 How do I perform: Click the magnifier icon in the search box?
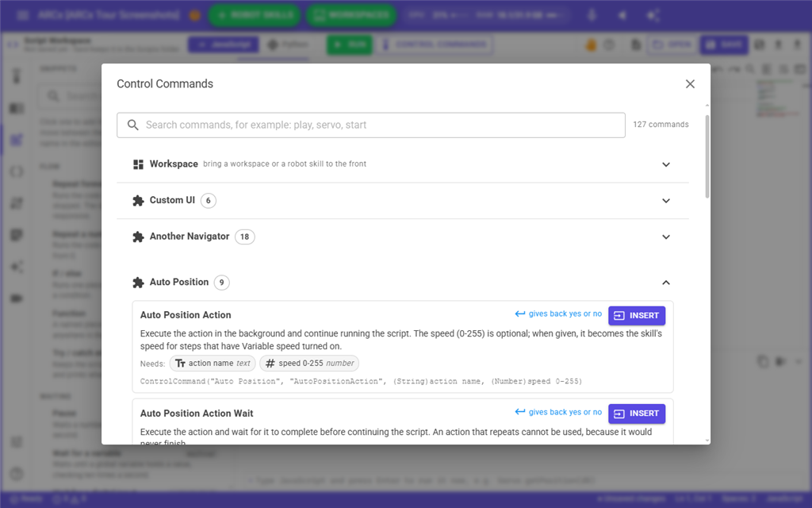pos(133,125)
